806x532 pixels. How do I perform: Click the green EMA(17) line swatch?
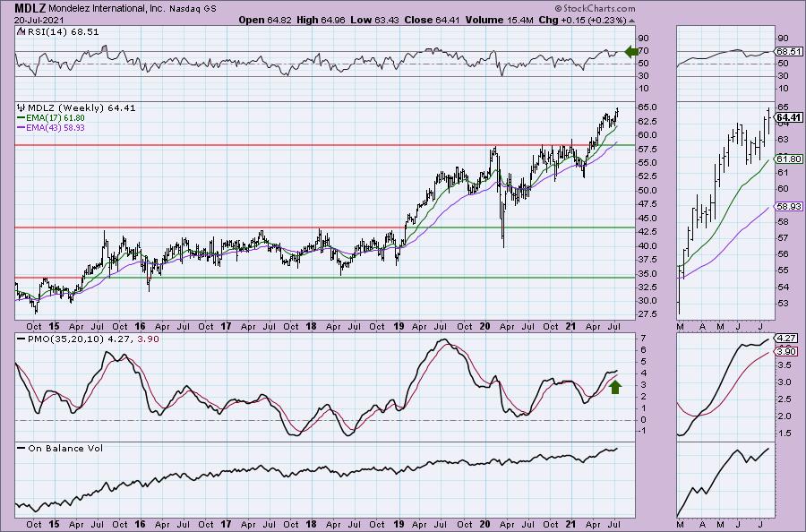coord(21,118)
